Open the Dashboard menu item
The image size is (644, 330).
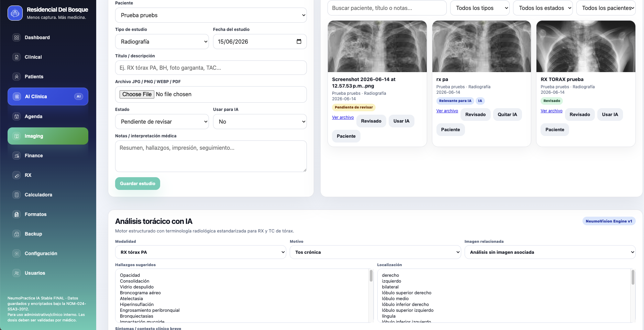48,37
